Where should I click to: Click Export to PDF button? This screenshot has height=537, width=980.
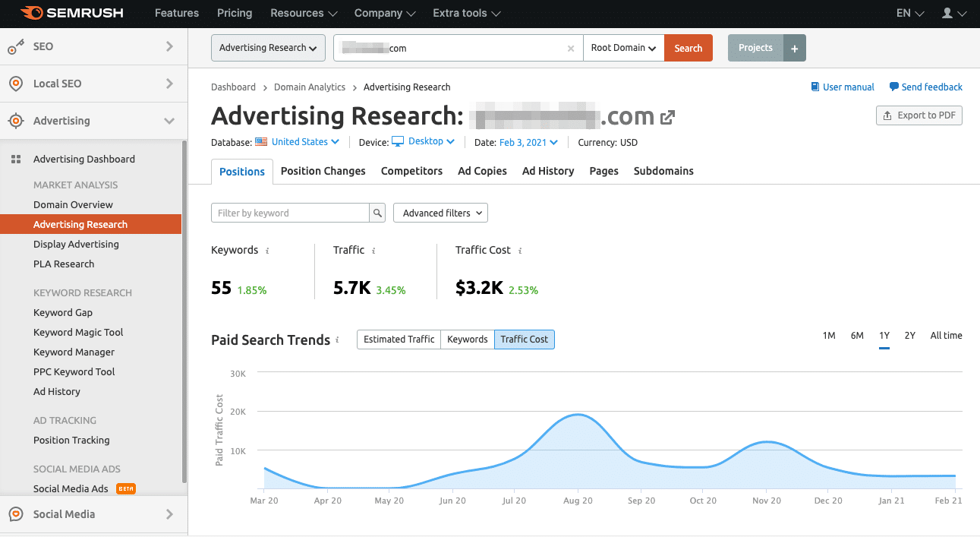919,116
